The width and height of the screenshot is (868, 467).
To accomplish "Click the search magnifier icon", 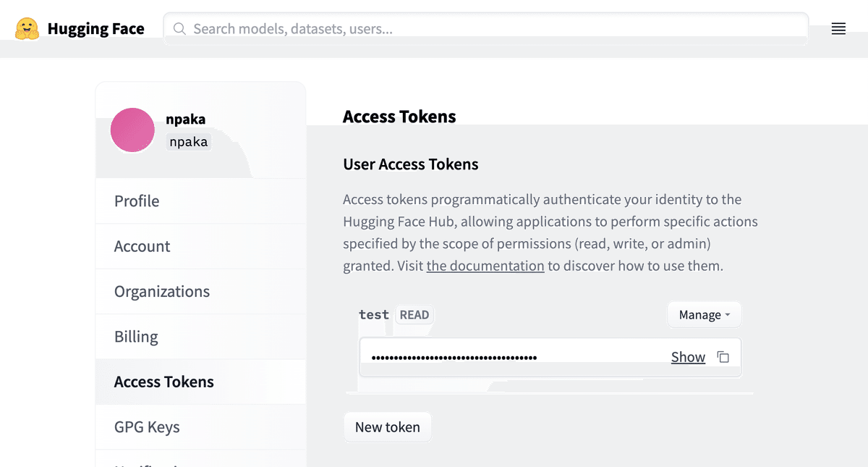I will pos(179,29).
